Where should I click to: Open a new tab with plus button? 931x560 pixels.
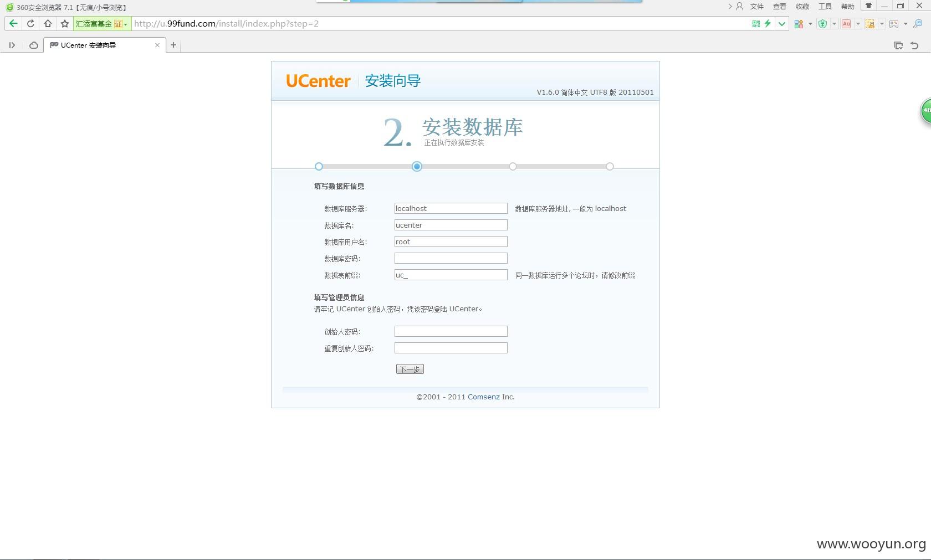pyautogui.click(x=173, y=45)
